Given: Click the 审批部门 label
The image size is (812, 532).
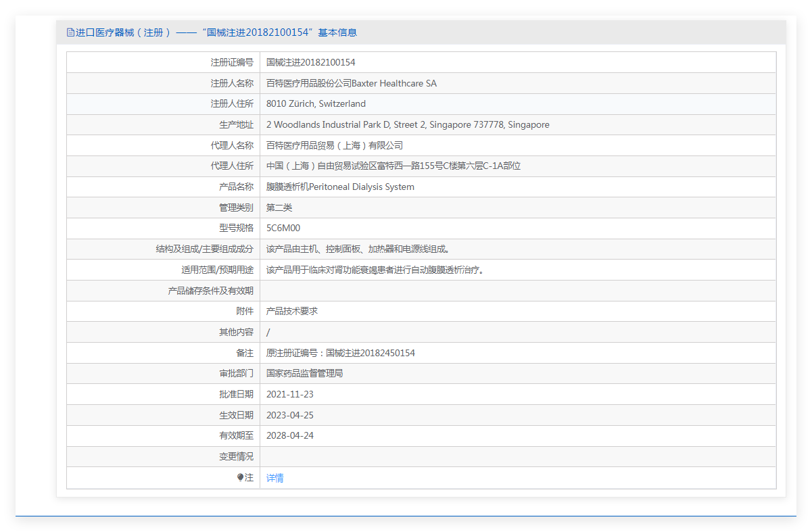Looking at the screenshot, I should 237,373.
